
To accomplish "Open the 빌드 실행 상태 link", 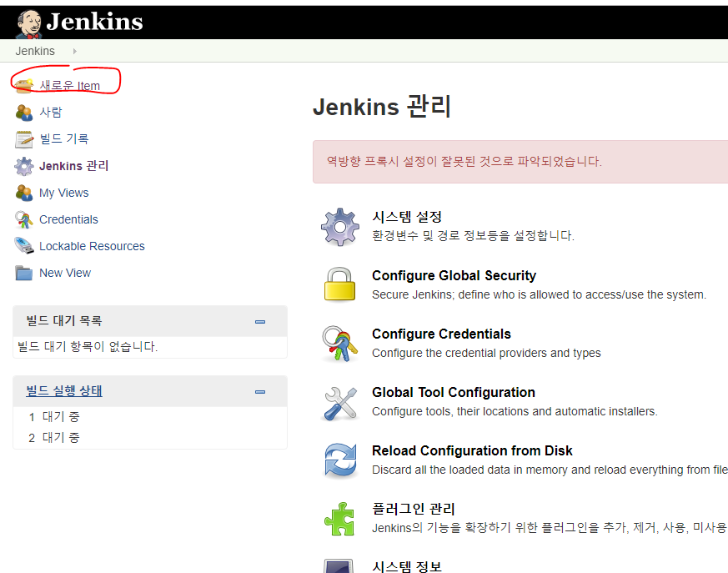I will [x=64, y=391].
